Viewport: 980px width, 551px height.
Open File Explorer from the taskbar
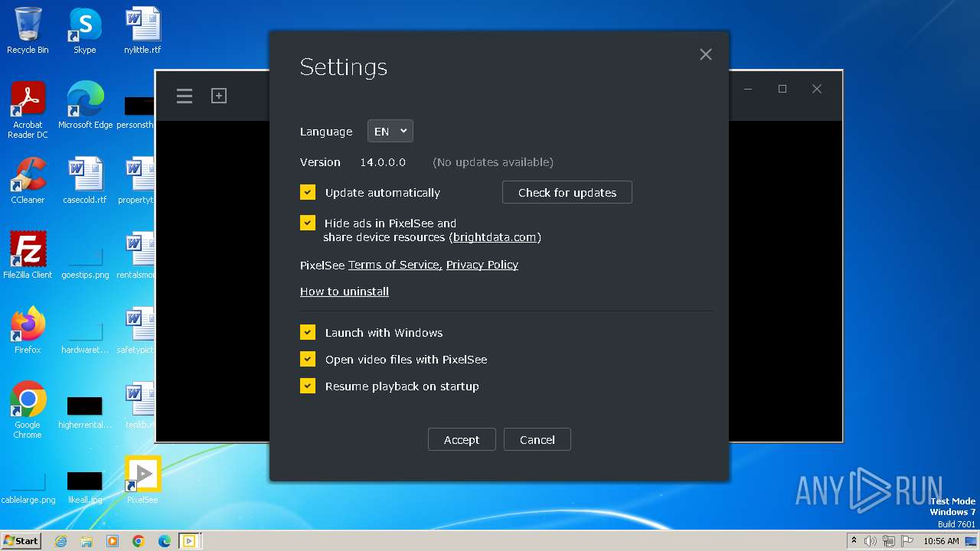coord(87,541)
